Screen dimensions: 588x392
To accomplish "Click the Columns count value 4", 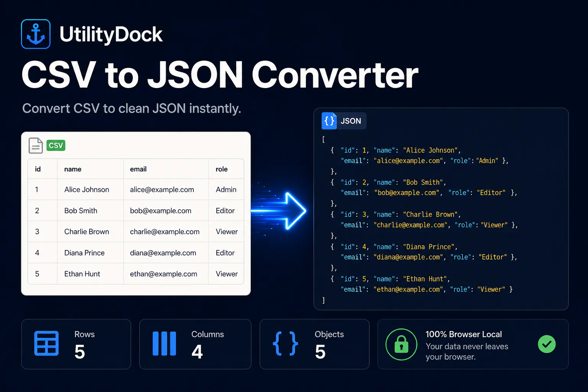I will coord(197,352).
